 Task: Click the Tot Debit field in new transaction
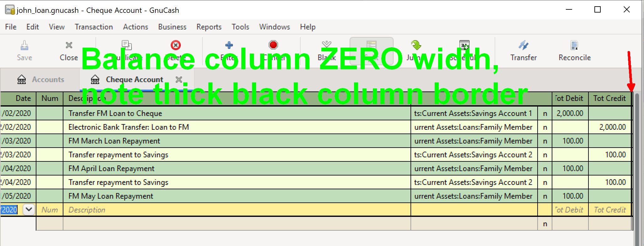[570, 210]
